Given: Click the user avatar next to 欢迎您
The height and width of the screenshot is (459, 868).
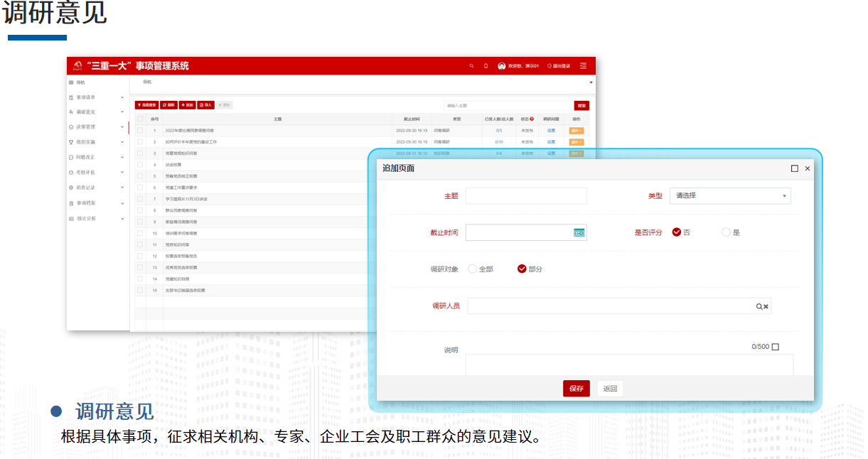Looking at the screenshot, I should (x=502, y=66).
